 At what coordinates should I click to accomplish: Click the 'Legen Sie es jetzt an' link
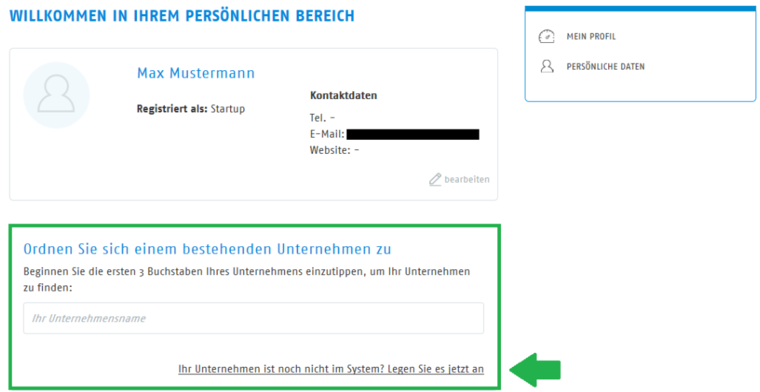click(x=436, y=369)
